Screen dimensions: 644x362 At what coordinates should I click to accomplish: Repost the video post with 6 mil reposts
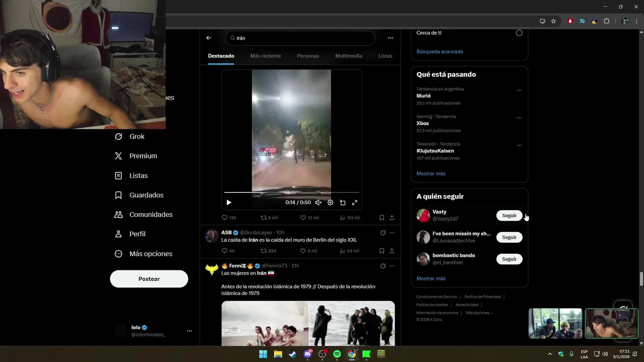tap(269, 218)
